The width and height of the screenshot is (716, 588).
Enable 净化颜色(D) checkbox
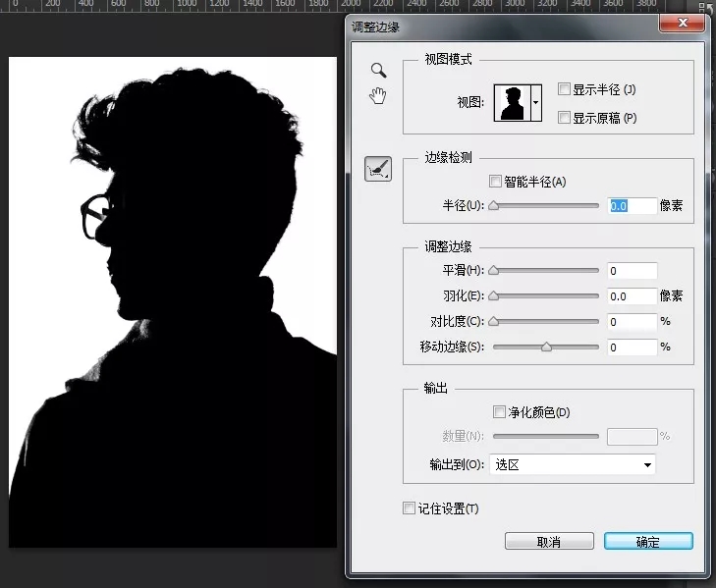[x=499, y=411]
